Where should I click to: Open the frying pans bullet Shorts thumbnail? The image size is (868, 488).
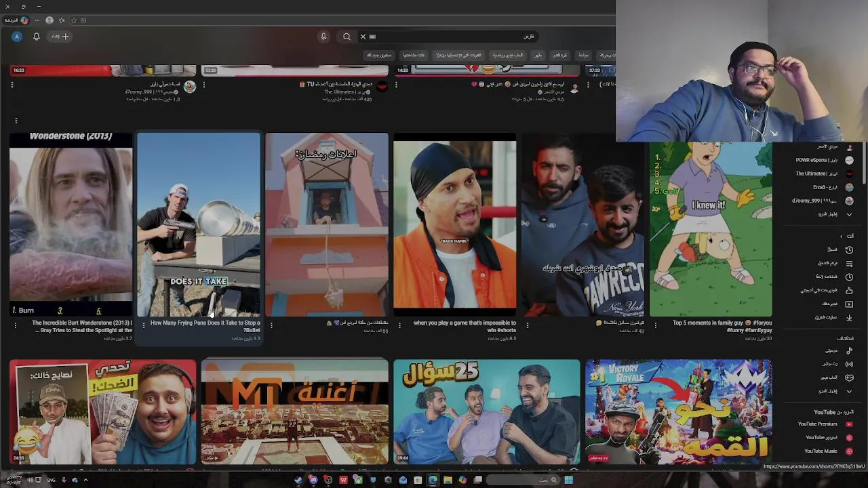[199, 224]
